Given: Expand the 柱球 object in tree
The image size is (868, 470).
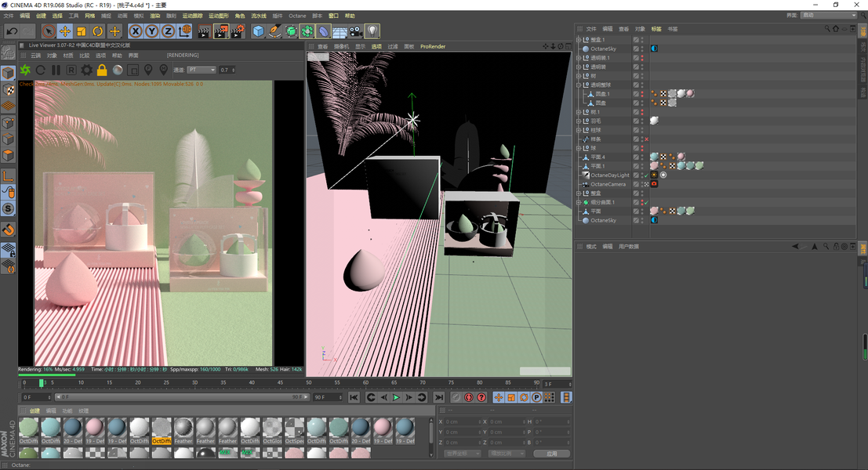Looking at the screenshot, I should [579, 130].
